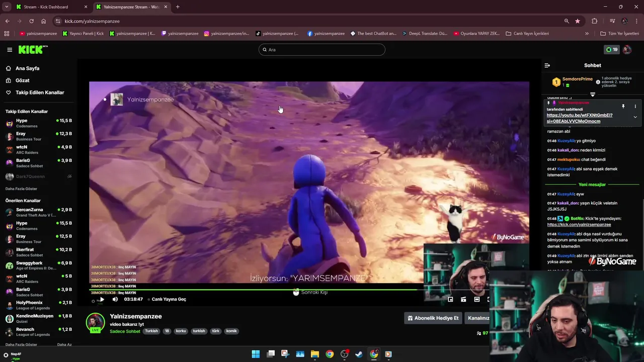644x362 pixels.
Task: Open the Windows Start menu
Action: (x=256, y=354)
